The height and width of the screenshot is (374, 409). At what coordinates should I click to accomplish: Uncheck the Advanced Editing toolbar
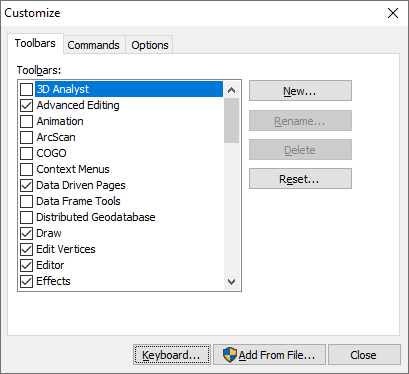click(26, 105)
